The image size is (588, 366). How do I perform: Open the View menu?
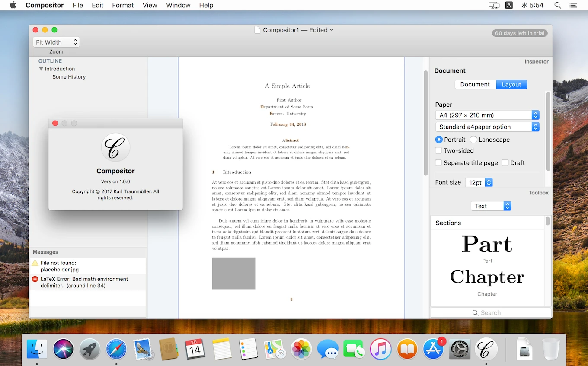pos(150,5)
